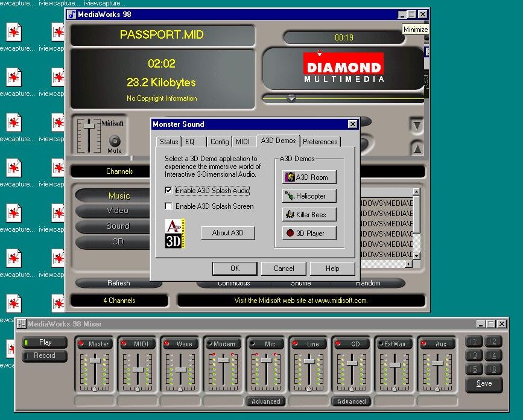Viewport: 523px width, 420px height.
Task: Launch the Killer Bees demo
Action: coord(309,214)
